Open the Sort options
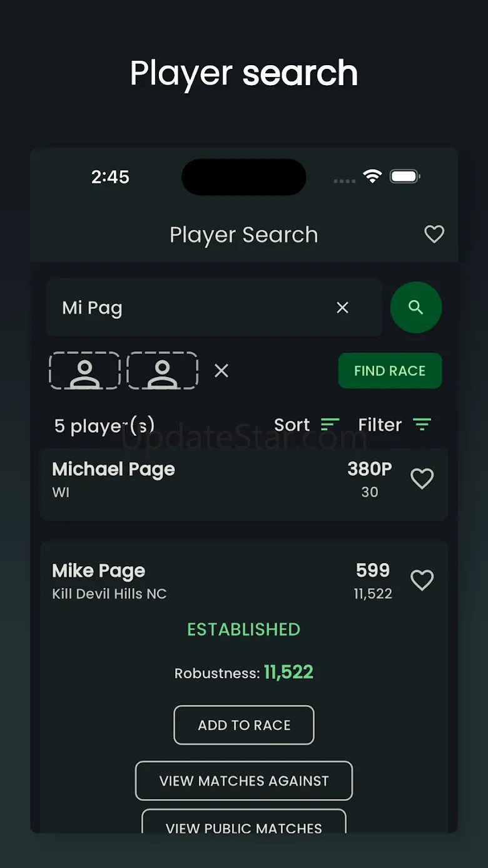 tap(307, 425)
